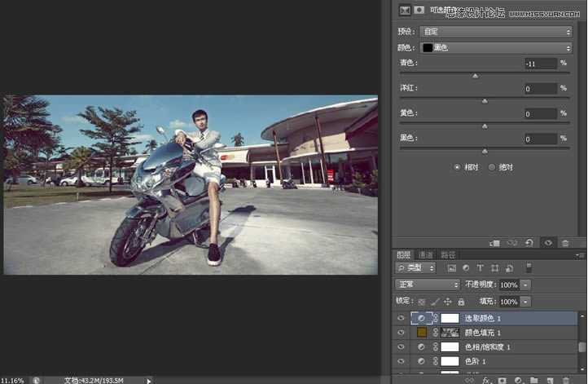Viewport: 588px width, 384px height.
Task: View previous state icon in properties panel
Action: [512, 243]
